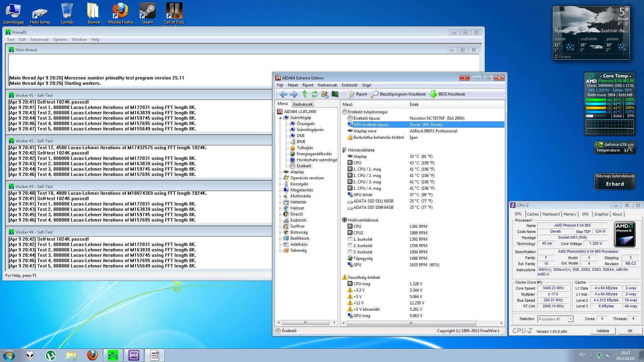The width and height of the screenshot is (644, 362).
Task: Select Érzékelő in the AIDA64 tree
Action: (x=304, y=166)
